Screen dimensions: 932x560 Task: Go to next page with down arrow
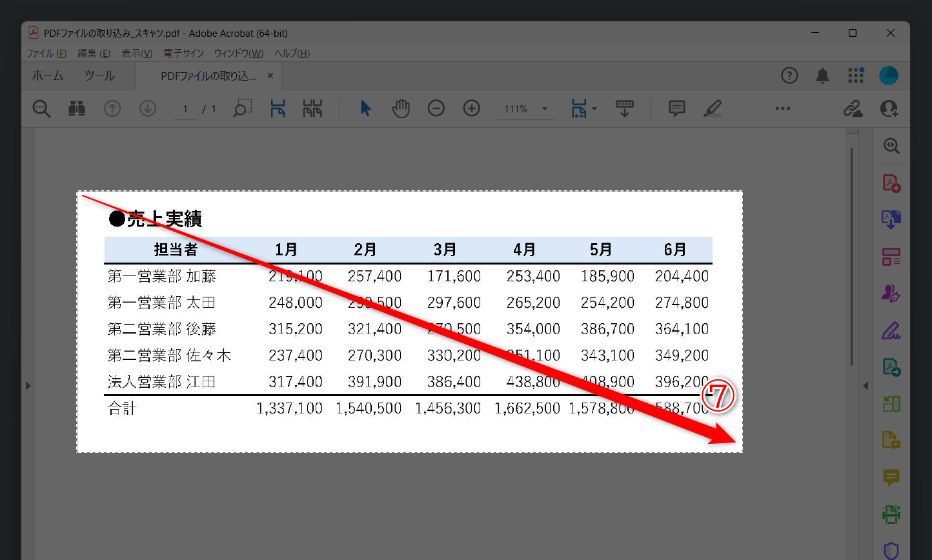point(148,109)
